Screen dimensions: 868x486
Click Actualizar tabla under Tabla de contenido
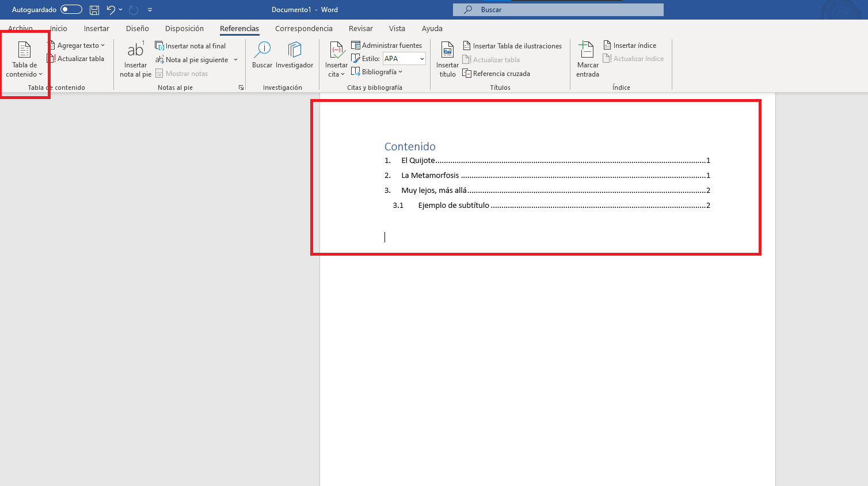pyautogui.click(x=76, y=59)
